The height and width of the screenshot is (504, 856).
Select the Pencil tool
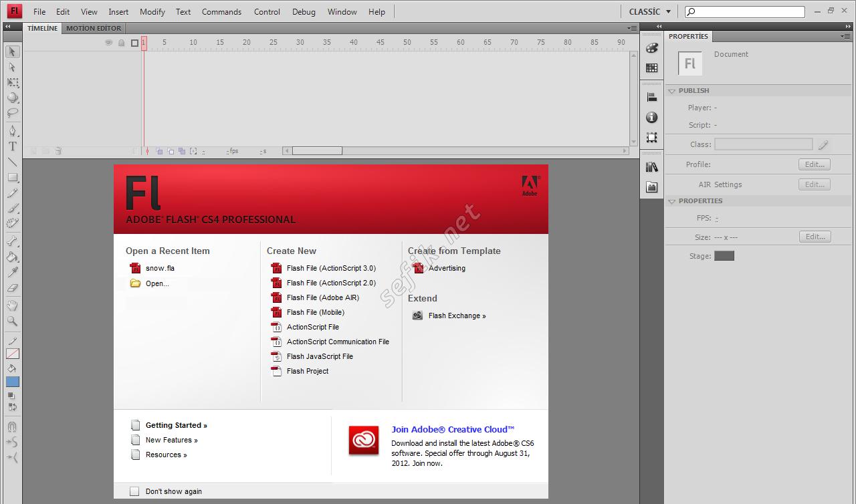click(x=12, y=193)
